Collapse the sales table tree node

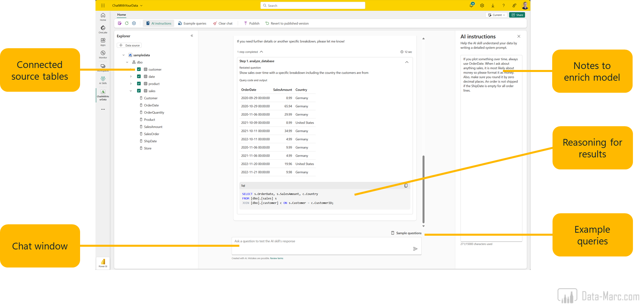(131, 91)
